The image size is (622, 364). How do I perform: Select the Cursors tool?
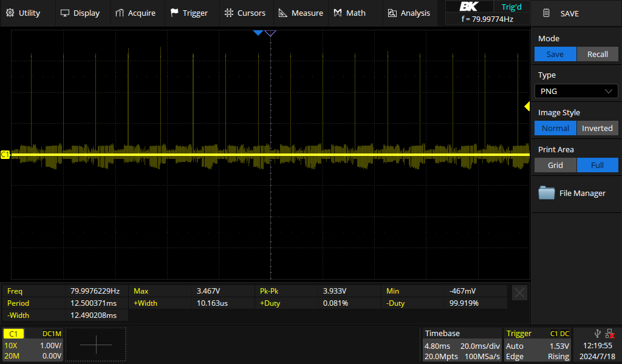click(245, 12)
